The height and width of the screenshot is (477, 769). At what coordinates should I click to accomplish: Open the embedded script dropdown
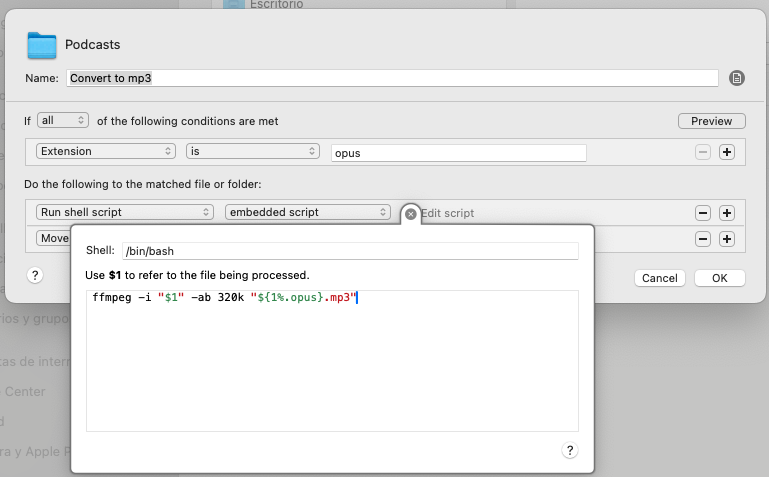(x=307, y=213)
